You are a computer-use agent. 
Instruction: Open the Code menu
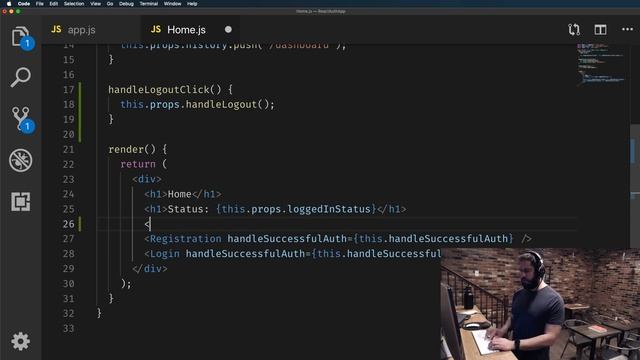pyautogui.click(x=24, y=4)
